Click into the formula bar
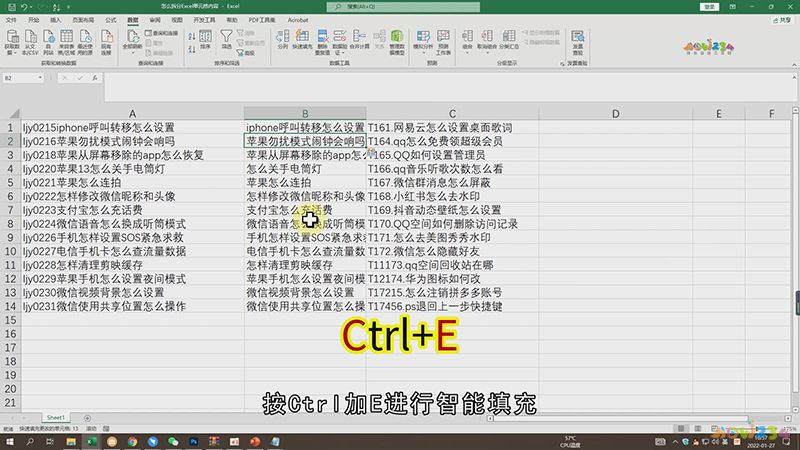This screenshot has height=450, width=800. point(447,86)
